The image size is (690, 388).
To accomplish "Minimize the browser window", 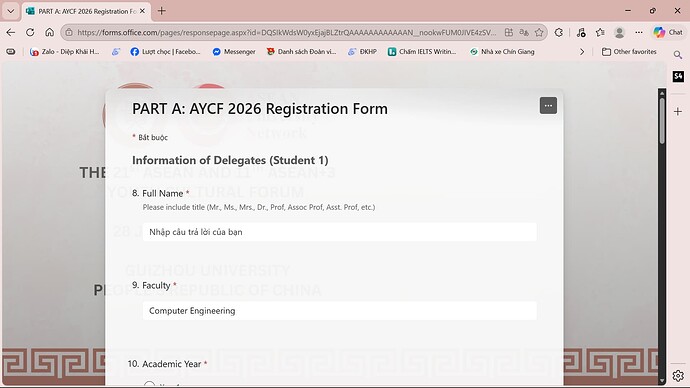I will click(628, 11).
